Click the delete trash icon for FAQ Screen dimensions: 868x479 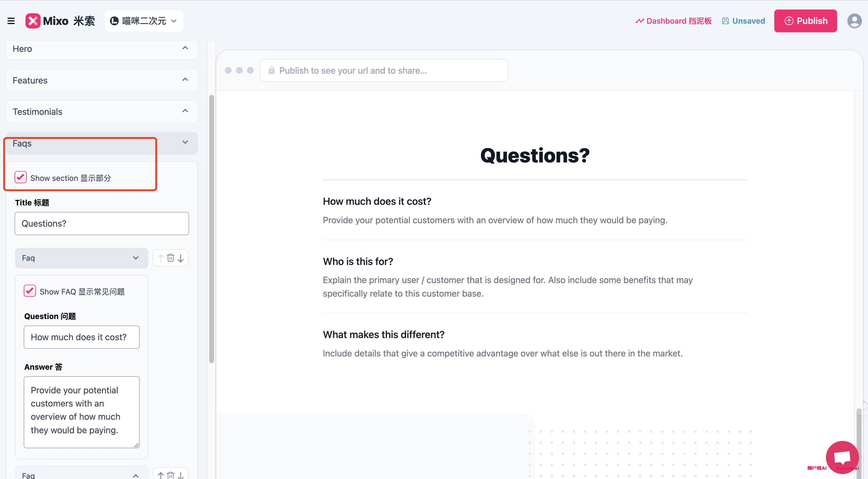(170, 258)
